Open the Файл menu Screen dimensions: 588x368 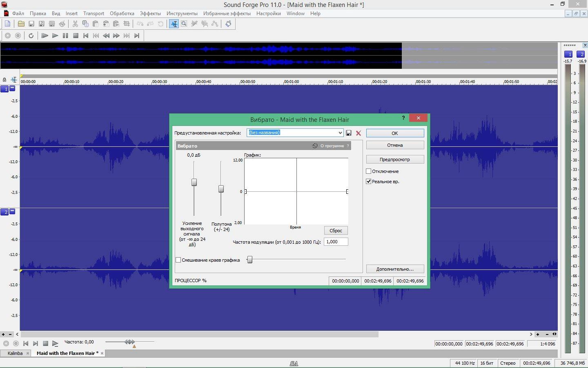18,13
